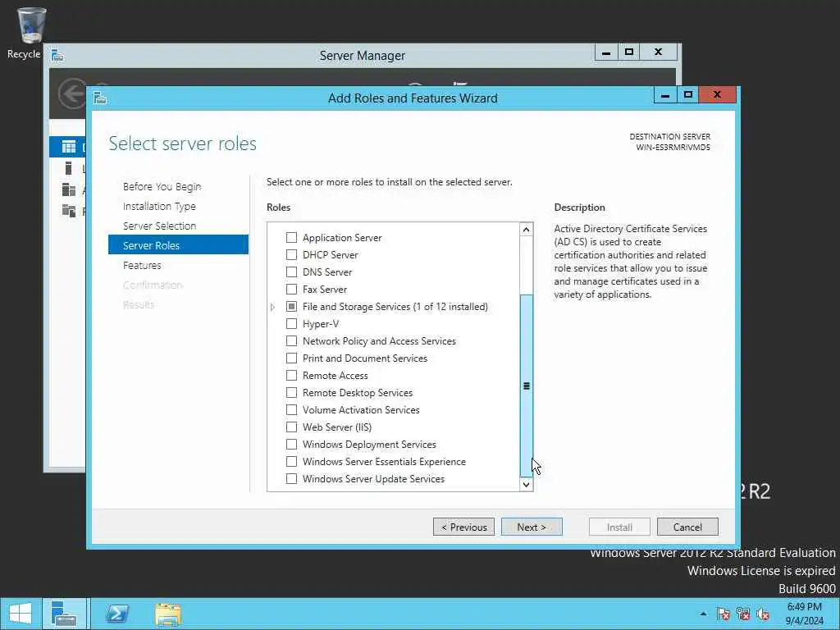Image resolution: width=840 pixels, height=630 pixels.
Task: Select the Web Server (IIS) label text
Action: point(337,427)
